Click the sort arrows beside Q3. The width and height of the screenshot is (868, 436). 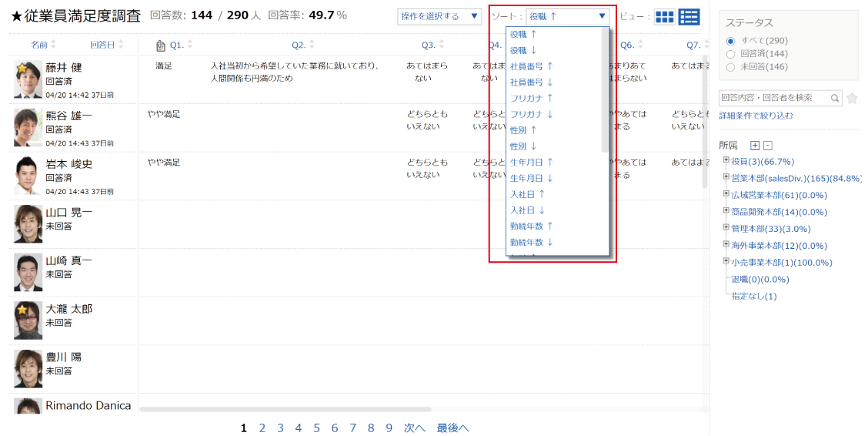(441, 45)
